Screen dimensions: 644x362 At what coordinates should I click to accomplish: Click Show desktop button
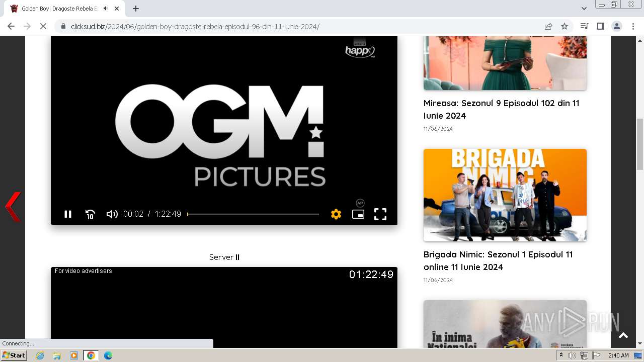point(638,355)
